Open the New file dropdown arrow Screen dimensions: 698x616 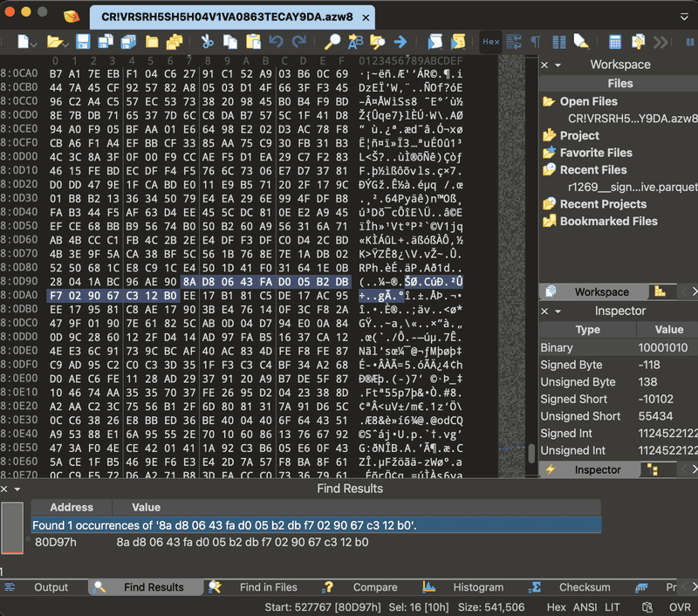point(34,44)
